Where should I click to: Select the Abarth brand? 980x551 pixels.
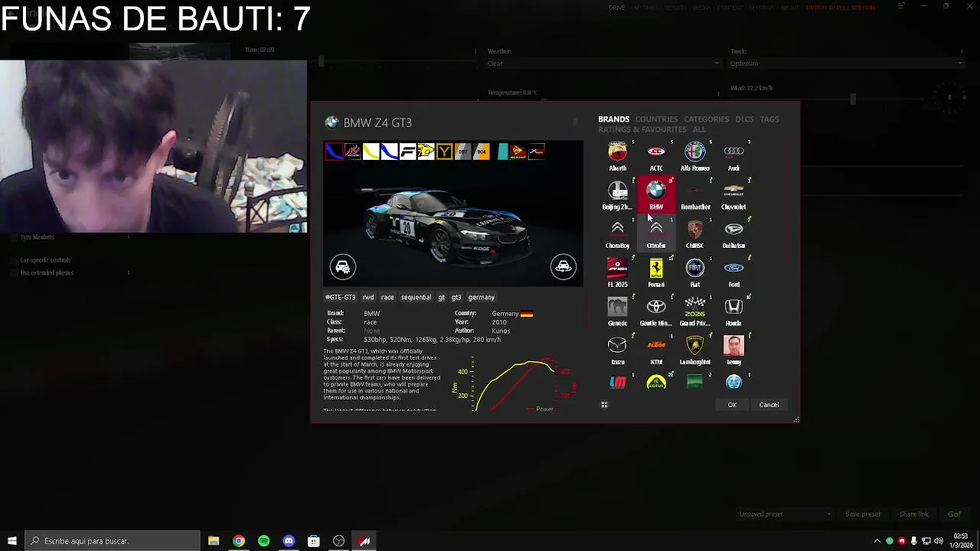tap(618, 156)
